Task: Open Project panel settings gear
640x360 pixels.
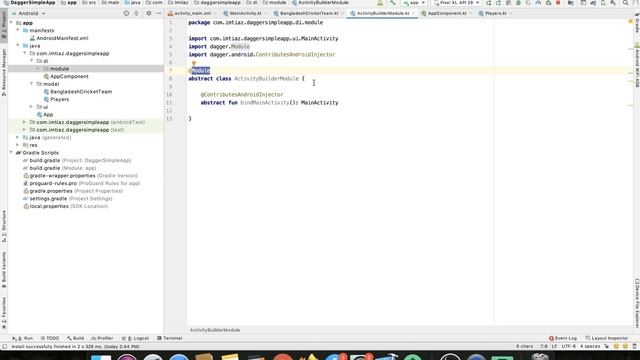Action: coord(149,13)
